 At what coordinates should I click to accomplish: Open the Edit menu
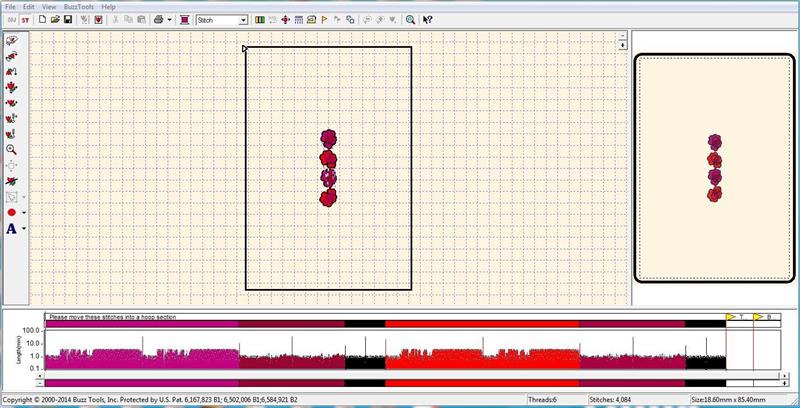pos(29,7)
